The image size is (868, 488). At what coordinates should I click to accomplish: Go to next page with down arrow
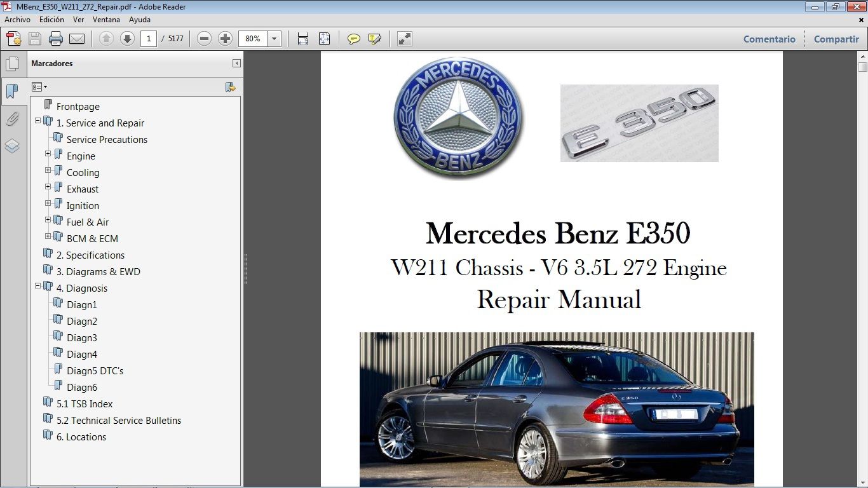click(x=127, y=39)
